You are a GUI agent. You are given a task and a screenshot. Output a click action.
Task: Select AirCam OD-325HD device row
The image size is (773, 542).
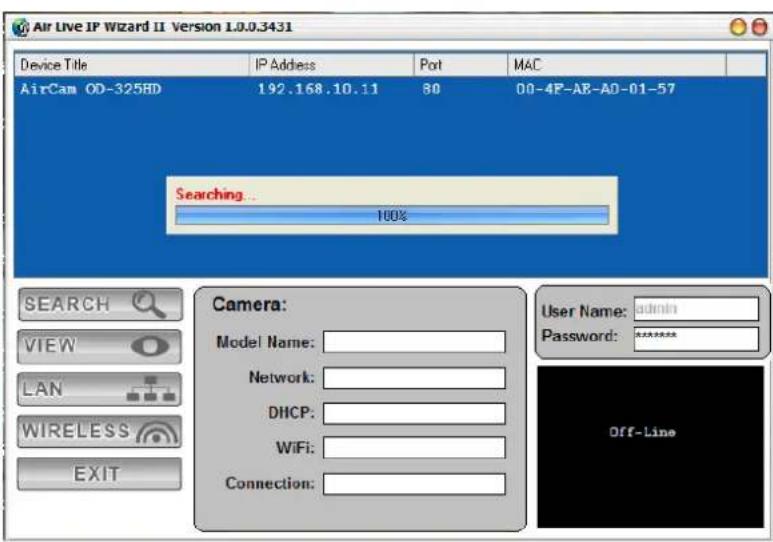pyautogui.click(x=389, y=89)
